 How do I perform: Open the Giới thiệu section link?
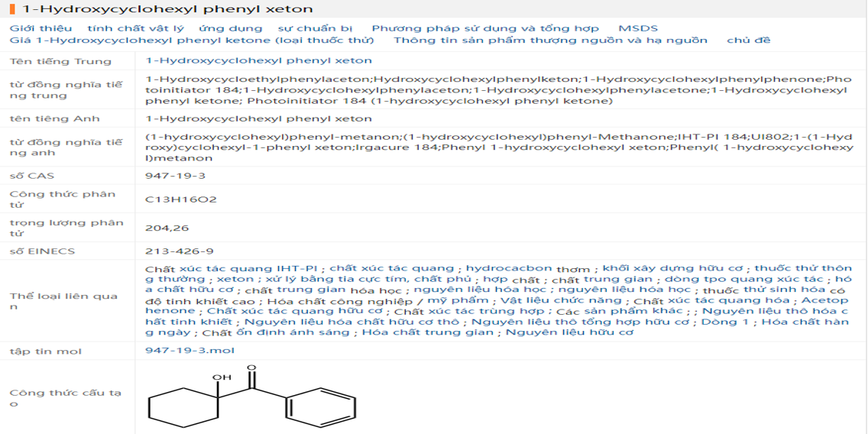(x=41, y=28)
